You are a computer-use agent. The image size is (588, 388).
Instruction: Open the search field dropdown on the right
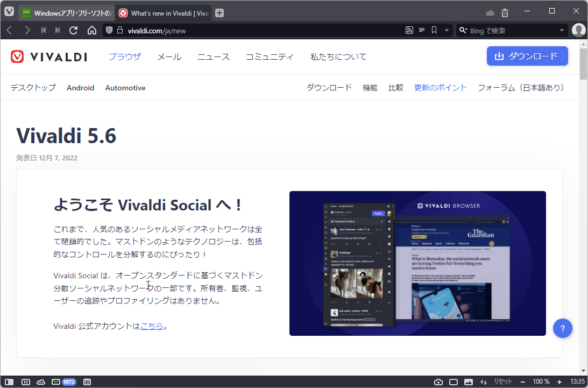[562, 30]
